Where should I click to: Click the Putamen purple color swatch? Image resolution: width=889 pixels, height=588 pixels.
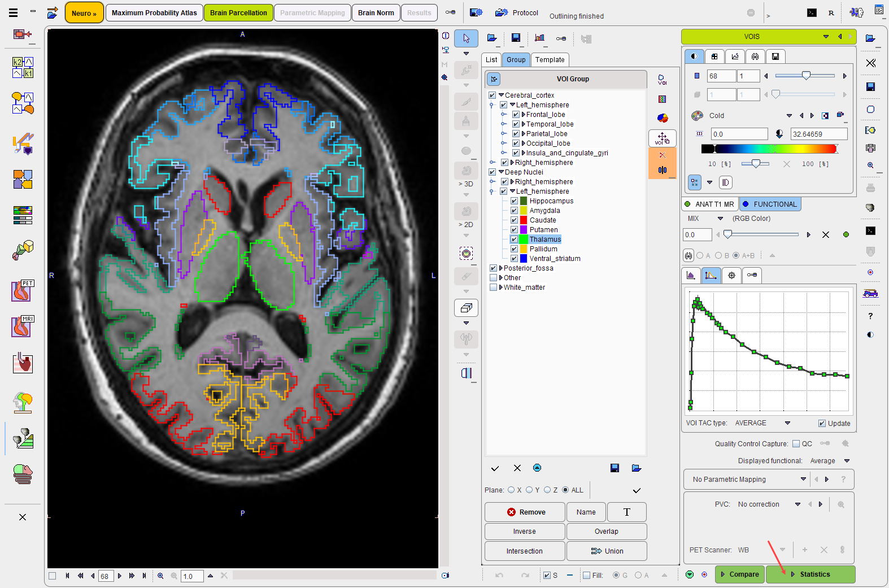[x=524, y=230]
